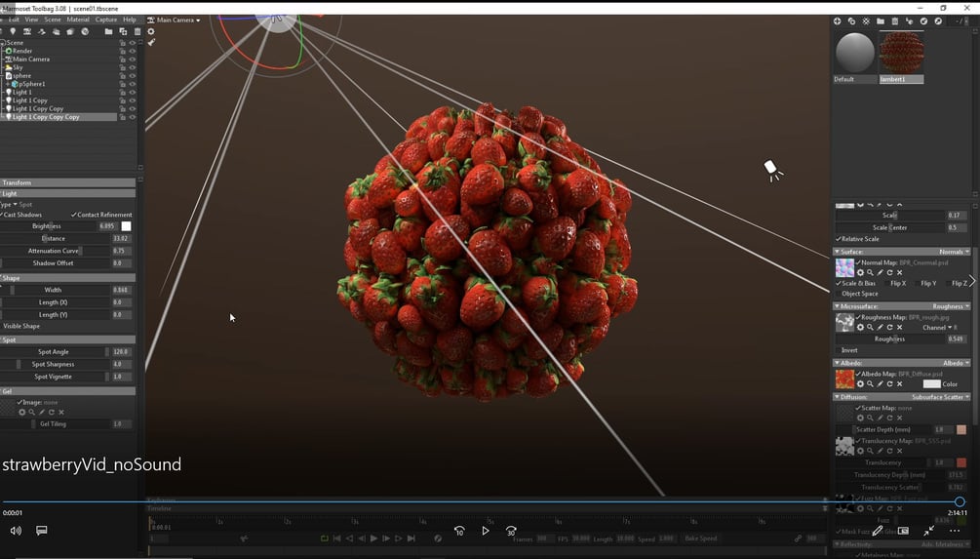Open the Material menu

77,20
